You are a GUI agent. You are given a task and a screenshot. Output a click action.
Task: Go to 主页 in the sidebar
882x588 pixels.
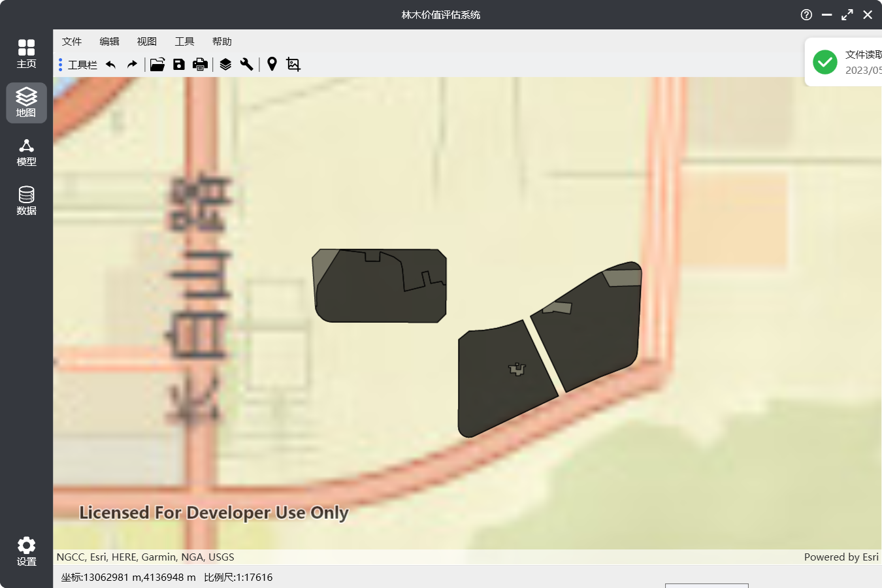[x=26, y=54]
